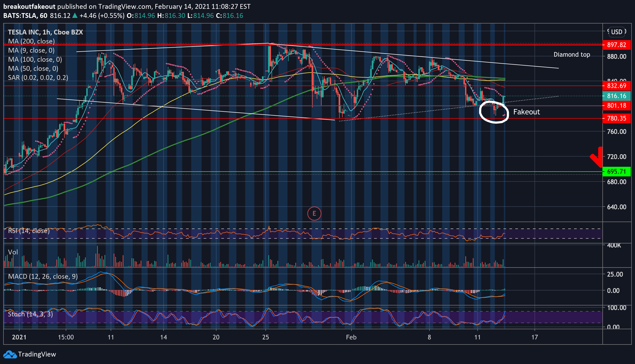Click the RSI (14, close) pane label

[x=29, y=231]
